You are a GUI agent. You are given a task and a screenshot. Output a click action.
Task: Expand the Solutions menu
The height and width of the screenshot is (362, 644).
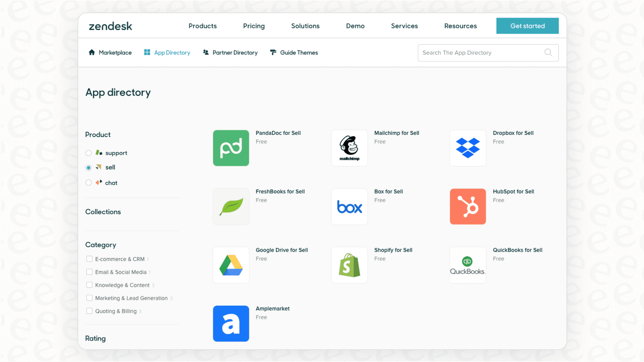(305, 26)
